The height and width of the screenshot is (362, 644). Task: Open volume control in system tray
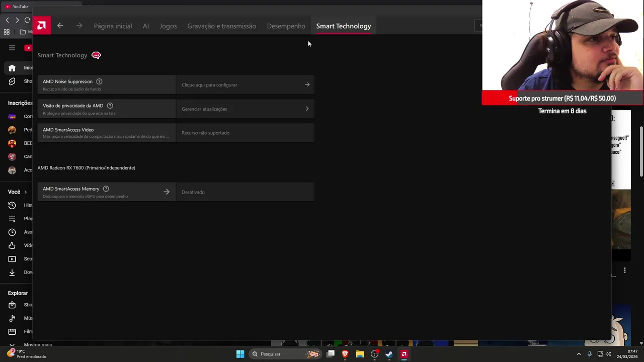click(609, 354)
